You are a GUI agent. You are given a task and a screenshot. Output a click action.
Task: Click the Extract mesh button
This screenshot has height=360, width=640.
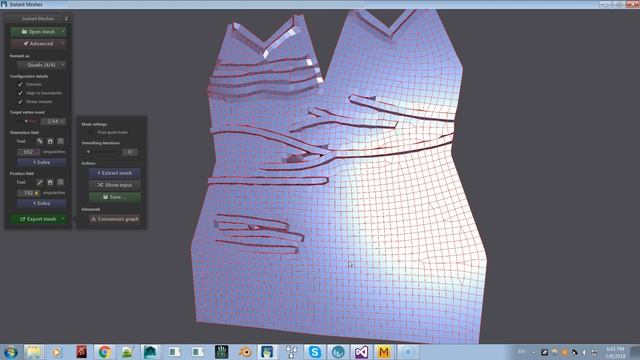[115, 173]
